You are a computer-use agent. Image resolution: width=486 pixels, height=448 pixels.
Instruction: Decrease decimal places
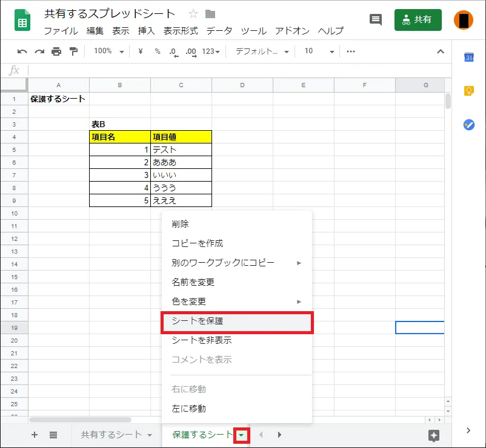pos(173,51)
